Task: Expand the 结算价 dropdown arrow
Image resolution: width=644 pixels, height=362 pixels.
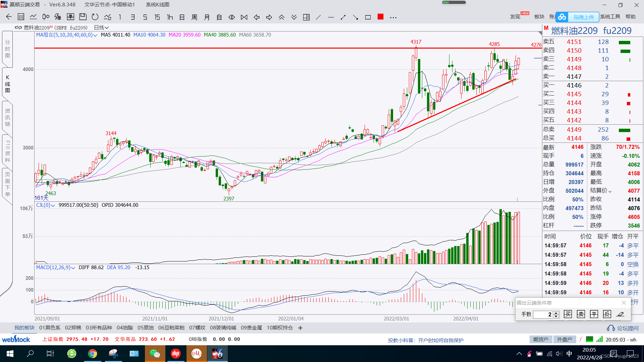Action: [x=610, y=191]
